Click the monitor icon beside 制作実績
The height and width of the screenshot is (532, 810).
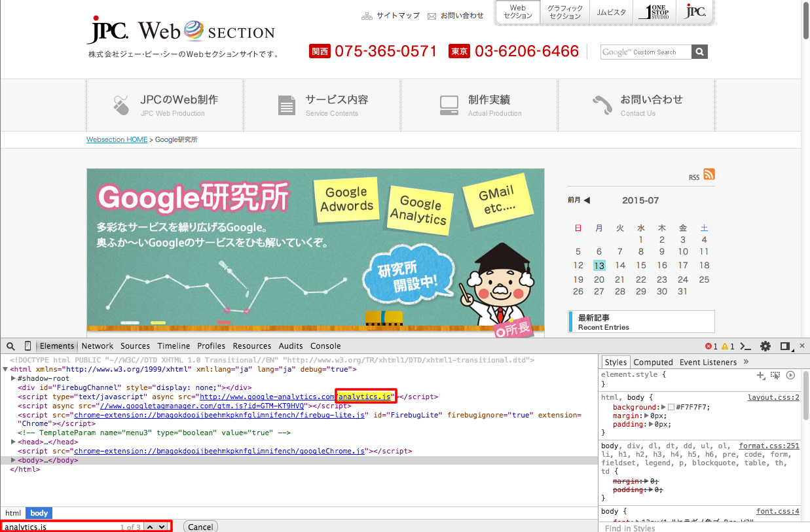coord(449,105)
